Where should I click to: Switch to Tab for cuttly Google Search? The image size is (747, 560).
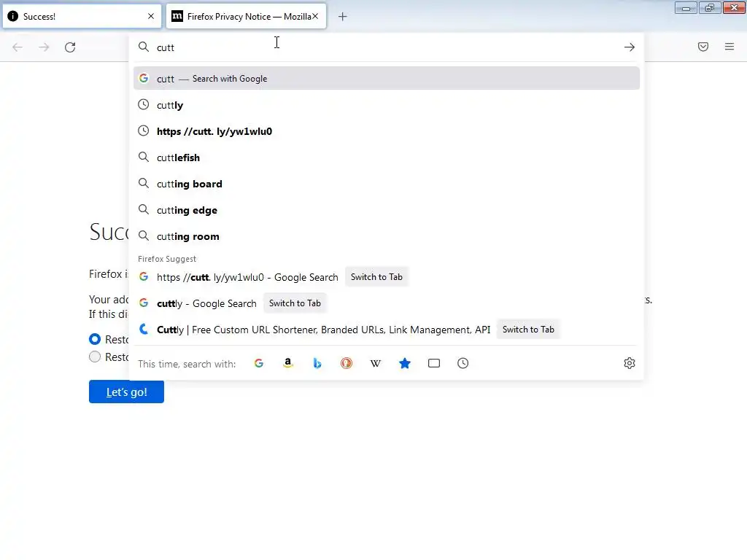click(295, 303)
